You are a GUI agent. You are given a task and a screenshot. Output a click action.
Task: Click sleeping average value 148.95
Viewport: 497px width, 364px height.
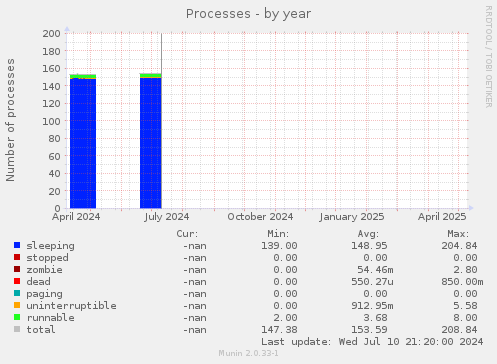tap(369, 246)
